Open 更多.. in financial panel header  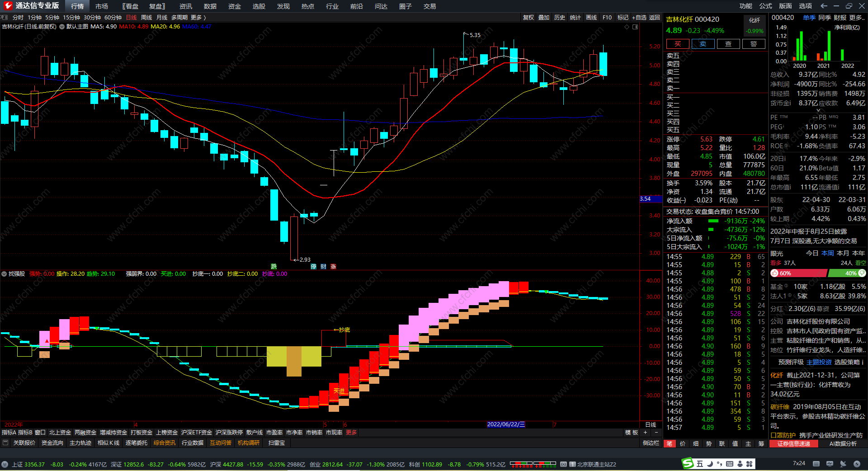point(857,18)
